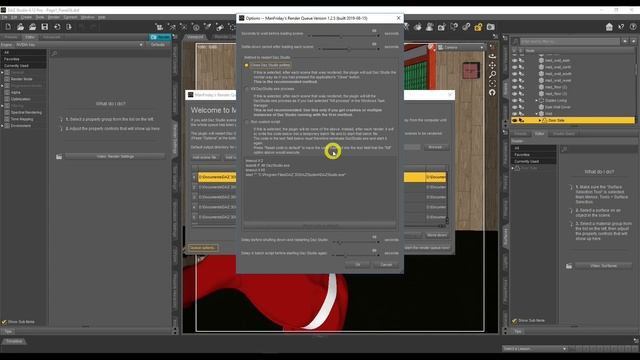Select the Run custom script radio button
This screenshot has height=360, width=640.
pyautogui.click(x=247, y=122)
